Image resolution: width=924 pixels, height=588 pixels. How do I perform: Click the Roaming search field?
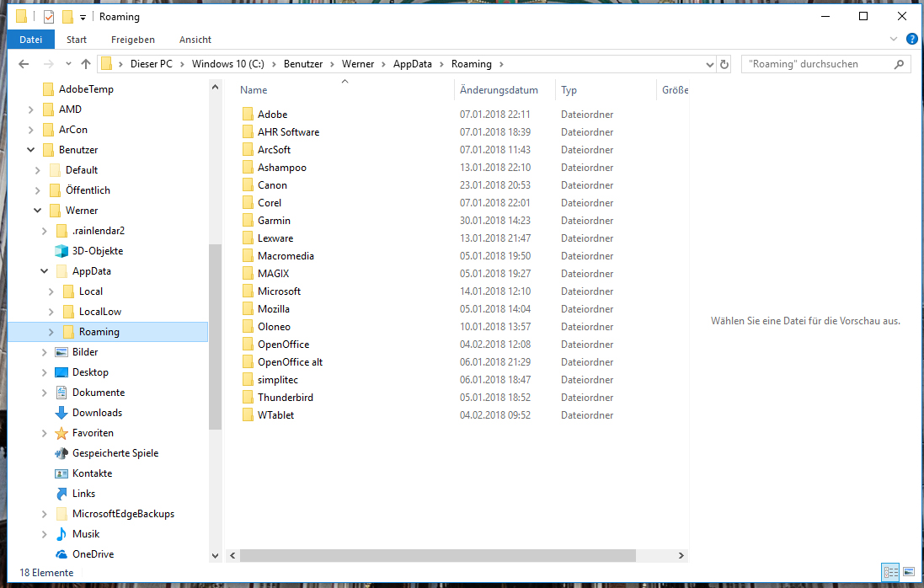point(817,64)
